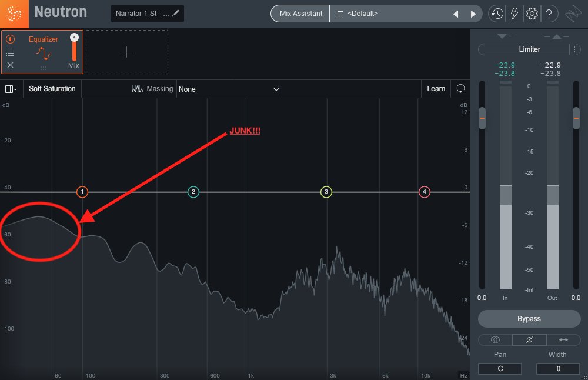The height and width of the screenshot is (380, 588).
Task: Click the Width value field
Action: pyautogui.click(x=558, y=369)
